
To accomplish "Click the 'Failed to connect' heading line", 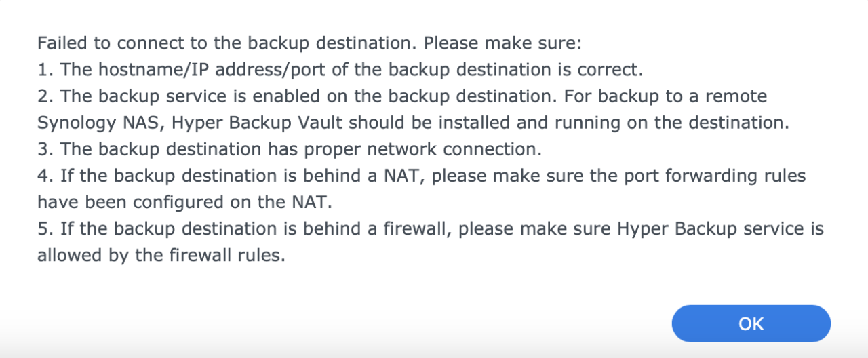I will [309, 43].
